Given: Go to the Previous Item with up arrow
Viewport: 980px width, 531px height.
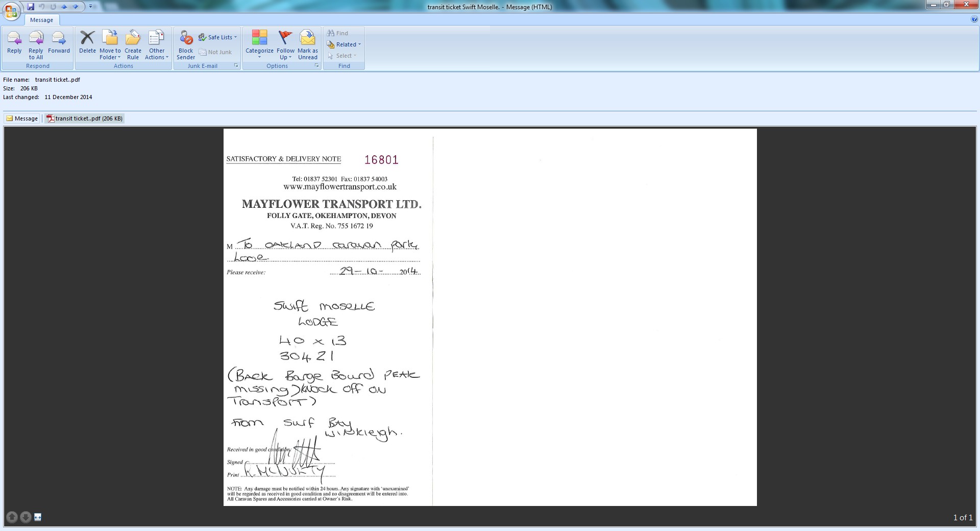Looking at the screenshot, I should (x=64, y=7).
